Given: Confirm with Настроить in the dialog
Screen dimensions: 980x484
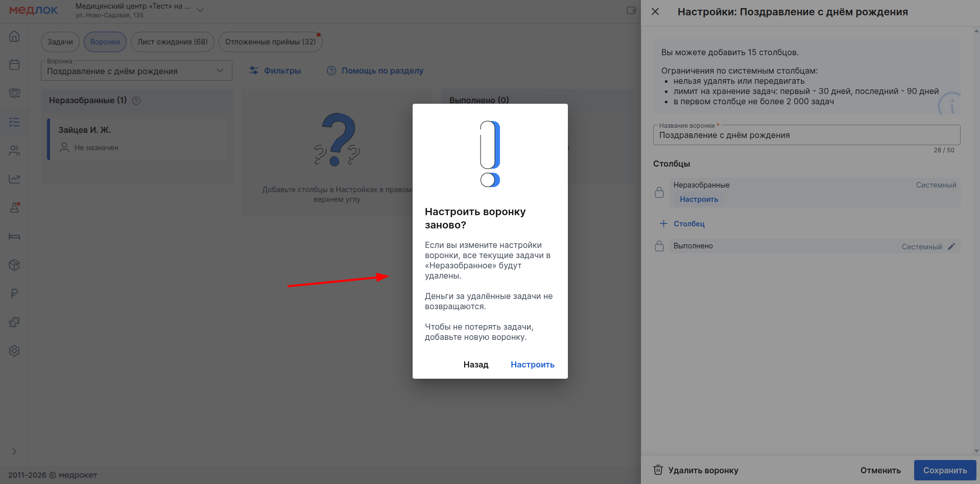Looking at the screenshot, I should (532, 364).
